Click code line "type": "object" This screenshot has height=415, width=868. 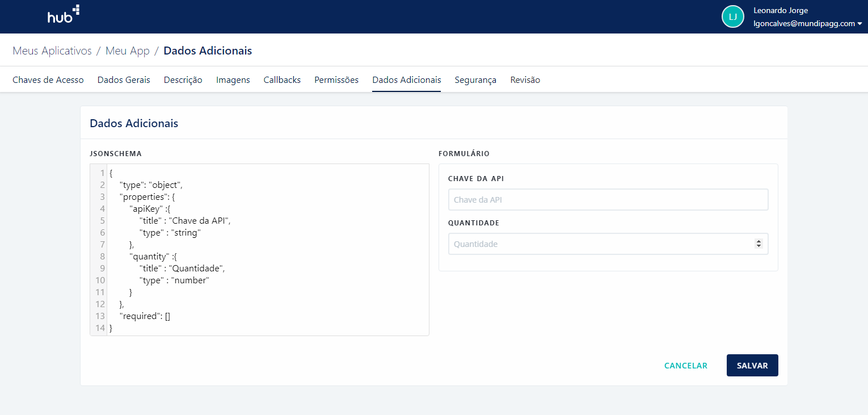coord(151,185)
